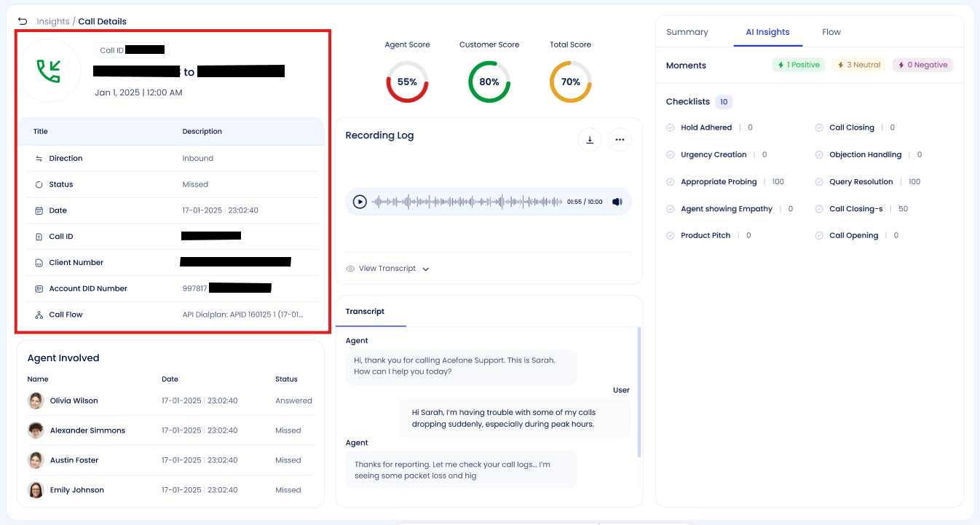This screenshot has height=525, width=980.
Task: Click Emily Johnson's avatar
Action: click(36, 490)
